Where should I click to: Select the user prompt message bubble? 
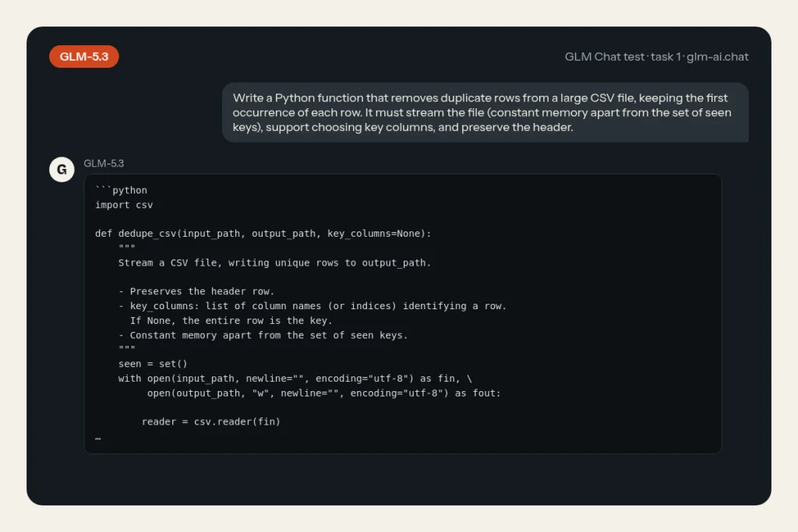coord(485,112)
